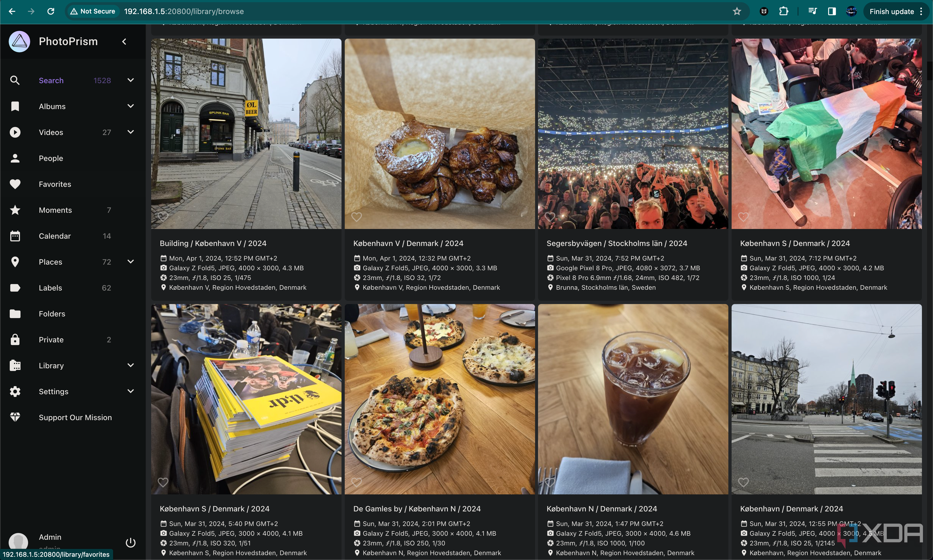933x560 pixels.
Task: Favorite the København V pastry photo
Action: click(357, 217)
